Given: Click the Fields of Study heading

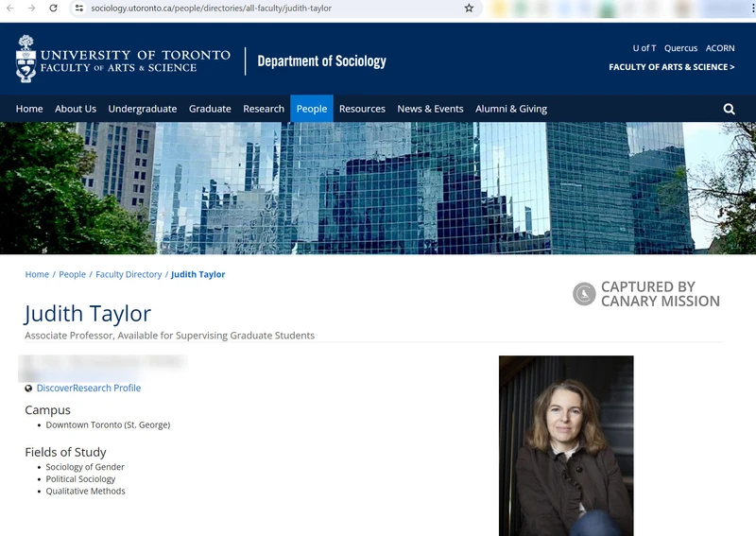Looking at the screenshot, I should [x=65, y=452].
